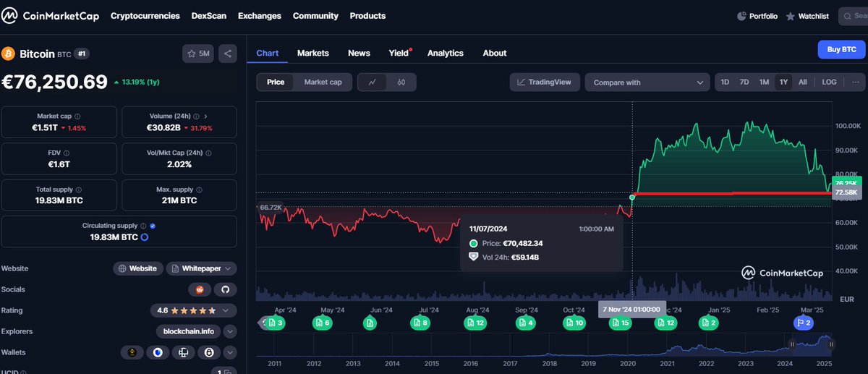Open Bitcoin's GitHub social link
This screenshot has height=374, width=868.
tap(225, 289)
